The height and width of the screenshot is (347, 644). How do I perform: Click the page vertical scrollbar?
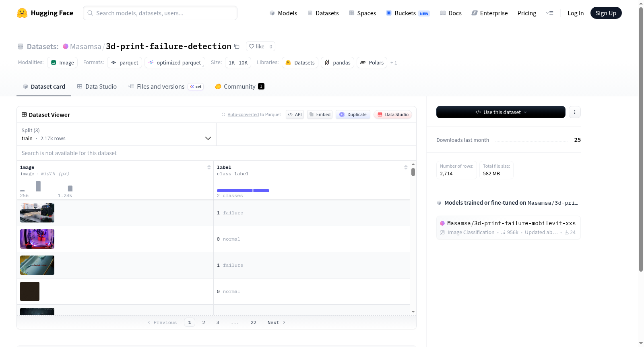click(641, 139)
